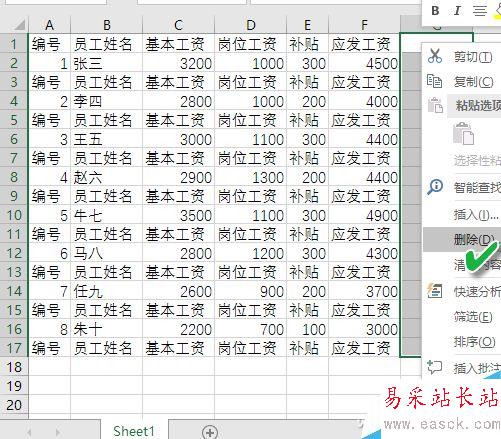Click cell with value 2200
Viewport: 501px width, 439px height.
179,329
